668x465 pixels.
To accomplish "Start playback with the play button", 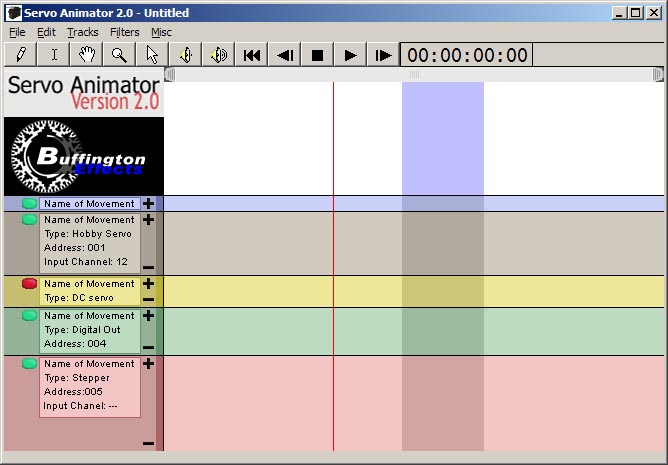I will tap(350, 55).
